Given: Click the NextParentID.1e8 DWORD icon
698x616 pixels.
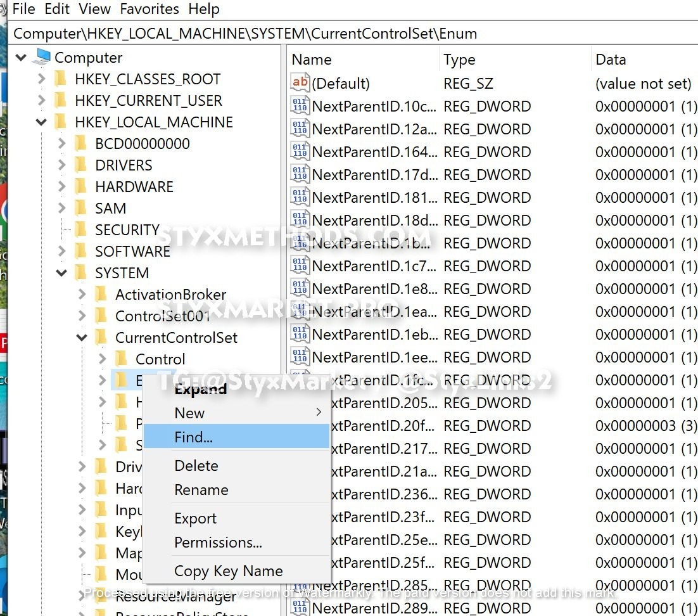Looking at the screenshot, I should pyautogui.click(x=300, y=287).
